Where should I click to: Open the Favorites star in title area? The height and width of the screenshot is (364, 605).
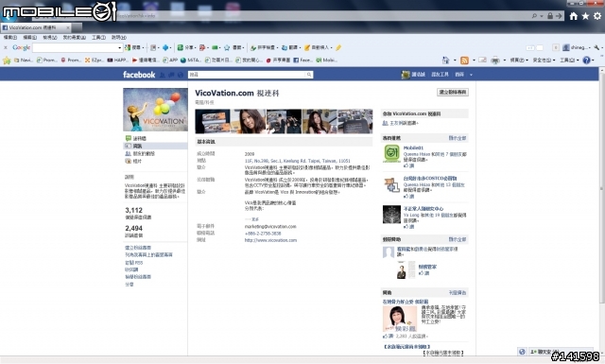pos(585,16)
